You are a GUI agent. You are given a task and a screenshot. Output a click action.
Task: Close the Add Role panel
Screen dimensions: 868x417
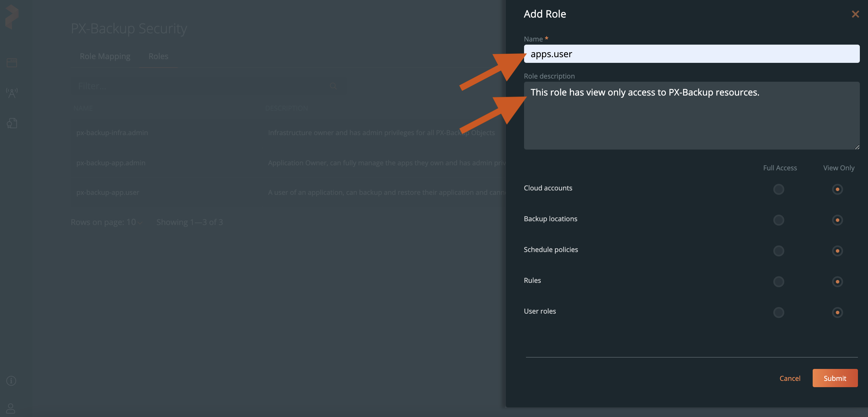point(855,14)
